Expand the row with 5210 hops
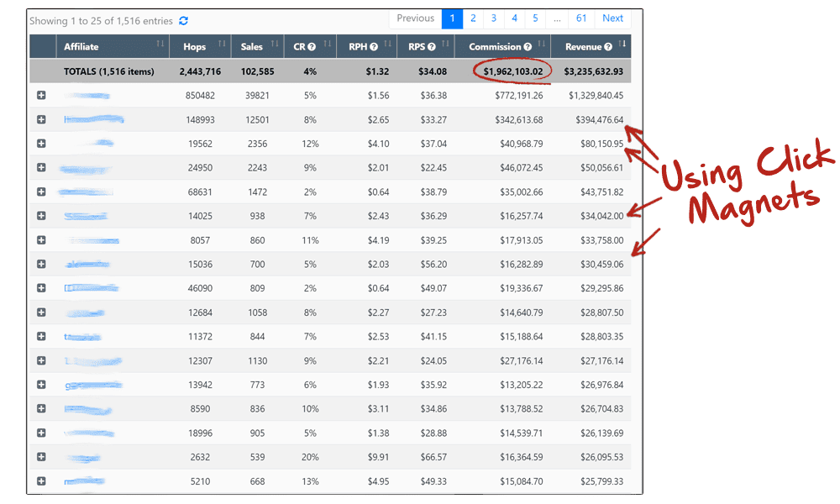This screenshot has width=840, height=504. click(41, 481)
